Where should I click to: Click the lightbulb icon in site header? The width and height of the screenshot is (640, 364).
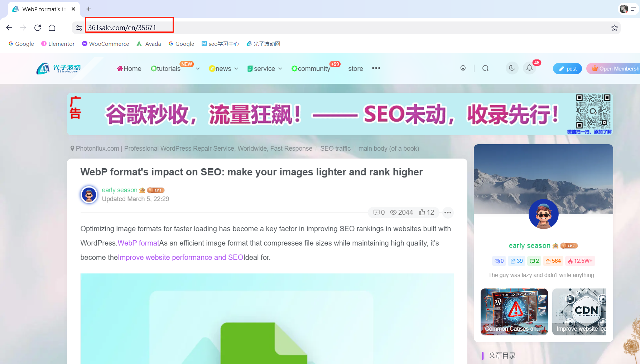point(463,68)
